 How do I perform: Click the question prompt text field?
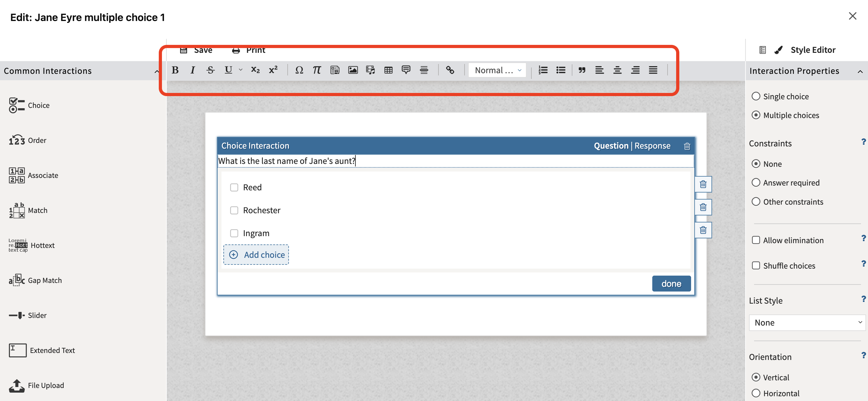(x=456, y=161)
